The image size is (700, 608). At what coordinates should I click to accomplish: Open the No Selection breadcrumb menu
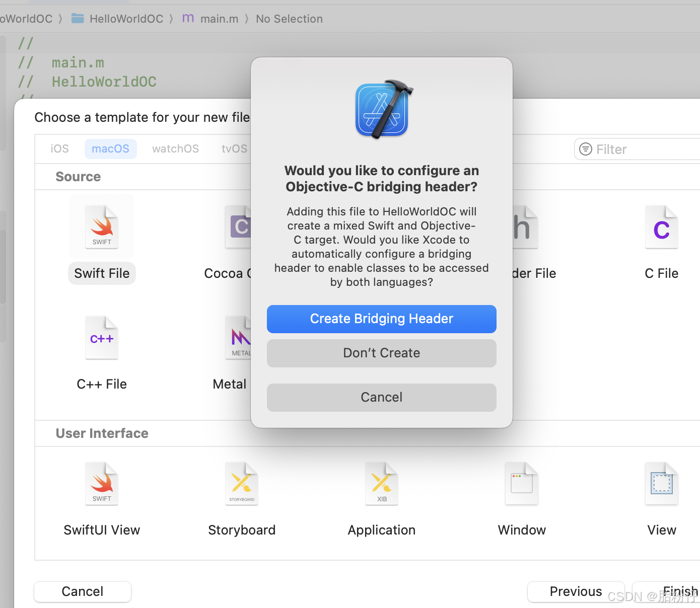tap(289, 19)
